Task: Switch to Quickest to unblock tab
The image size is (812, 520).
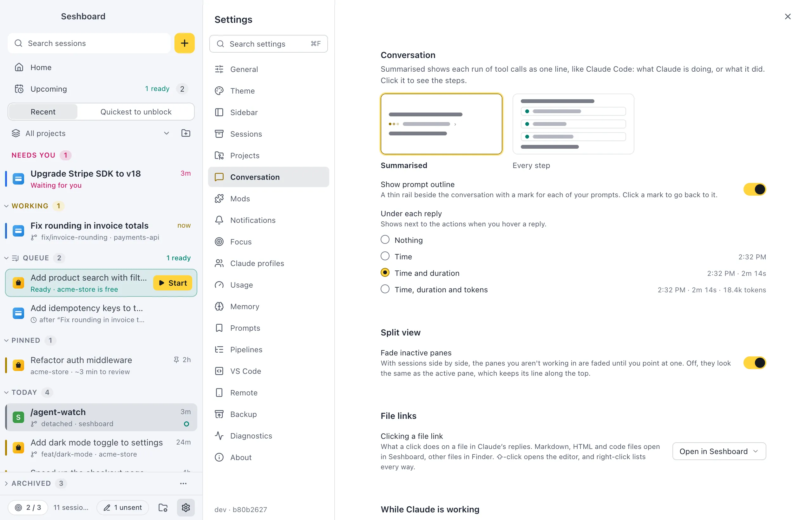Action: (136, 112)
